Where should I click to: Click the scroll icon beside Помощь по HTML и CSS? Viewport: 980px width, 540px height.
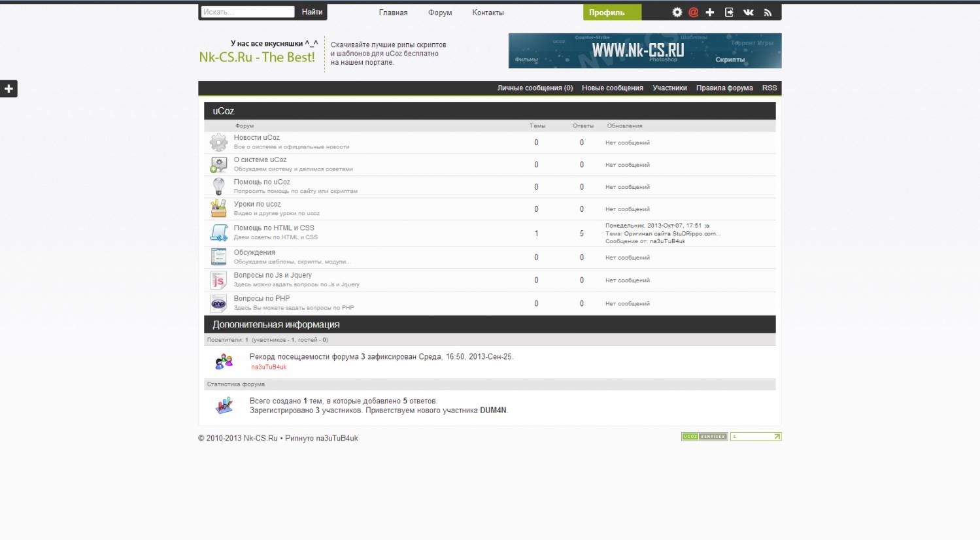[218, 233]
